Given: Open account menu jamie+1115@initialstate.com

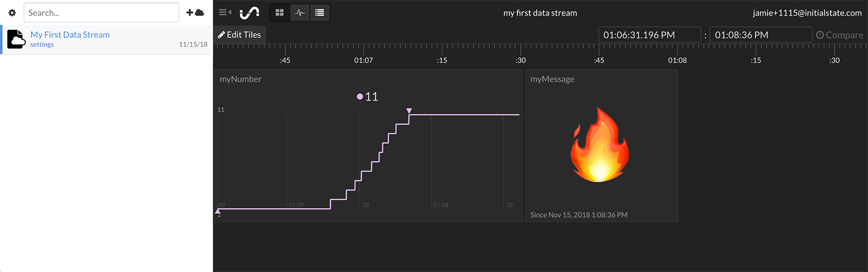Looking at the screenshot, I should pos(807,12).
